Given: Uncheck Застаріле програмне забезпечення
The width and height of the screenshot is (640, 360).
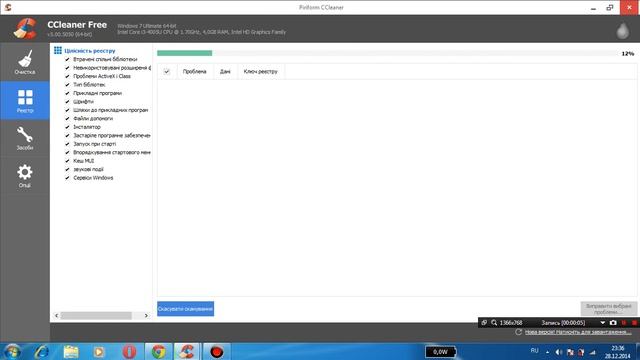Looking at the screenshot, I should tap(67, 136).
